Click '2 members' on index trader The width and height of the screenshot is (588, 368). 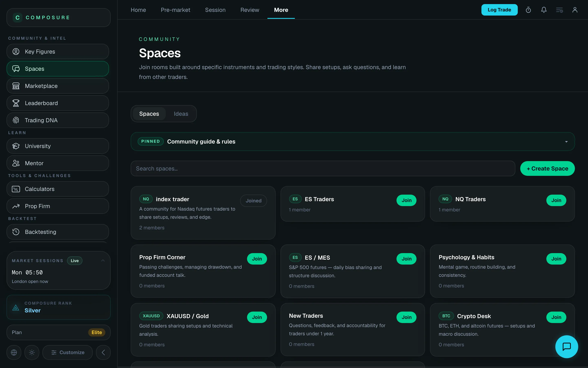pyautogui.click(x=152, y=228)
